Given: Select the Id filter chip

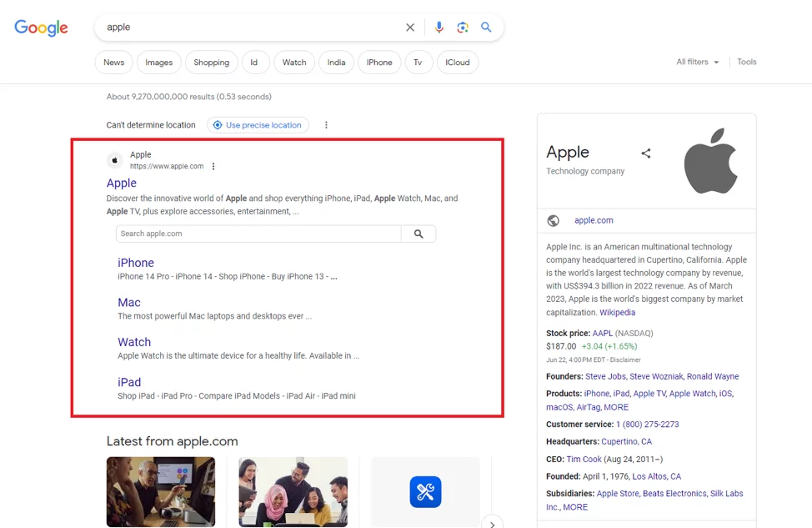Looking at the screenshot, I should (255, 63).
